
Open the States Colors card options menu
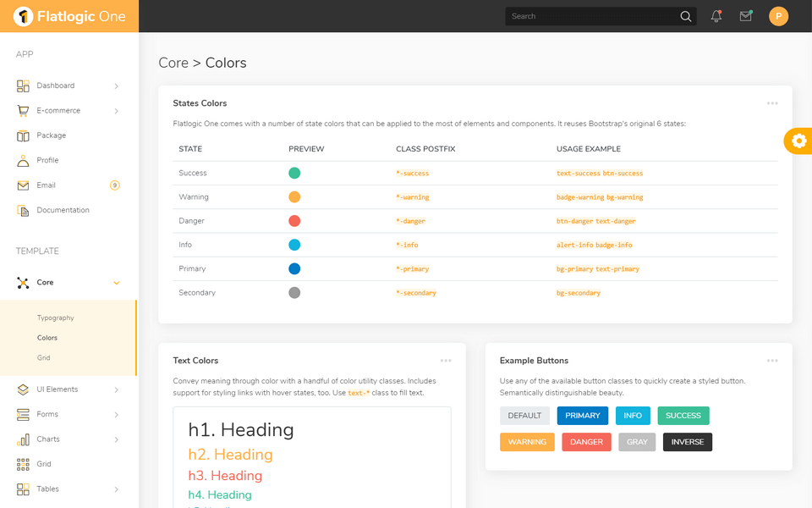click(771, 102)
